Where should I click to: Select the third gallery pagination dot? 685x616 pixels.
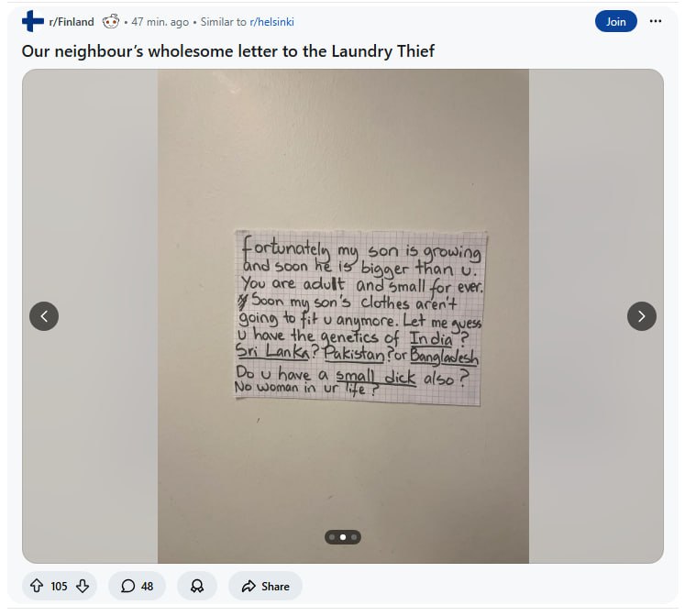[x=354, y=537]
